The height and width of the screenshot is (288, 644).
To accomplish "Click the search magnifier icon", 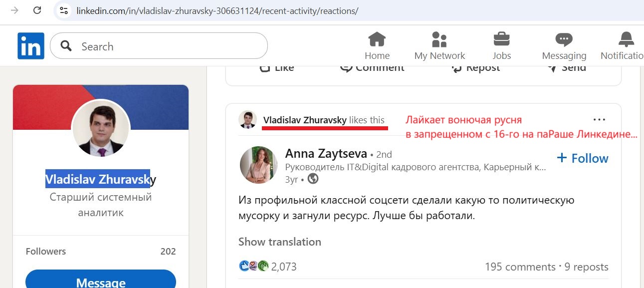I will click(x=66, y=46).
